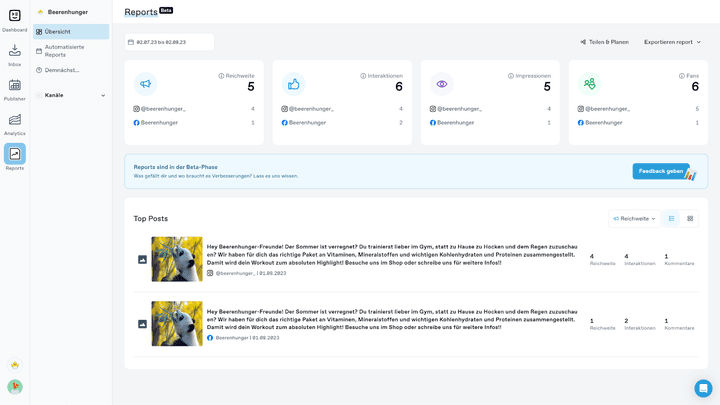
Task: Click the Beta badge beside Reports
Action: pyautogui.click(x=166, y=10)
